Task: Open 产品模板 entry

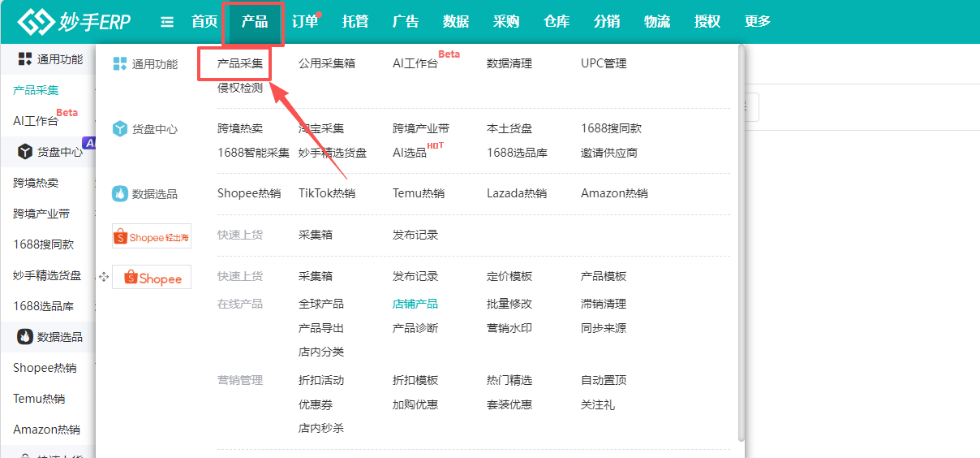Action: coord(604,276)
